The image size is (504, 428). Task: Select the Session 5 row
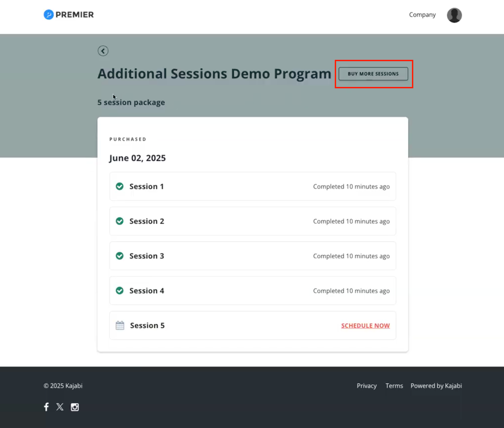pos(220,325)
